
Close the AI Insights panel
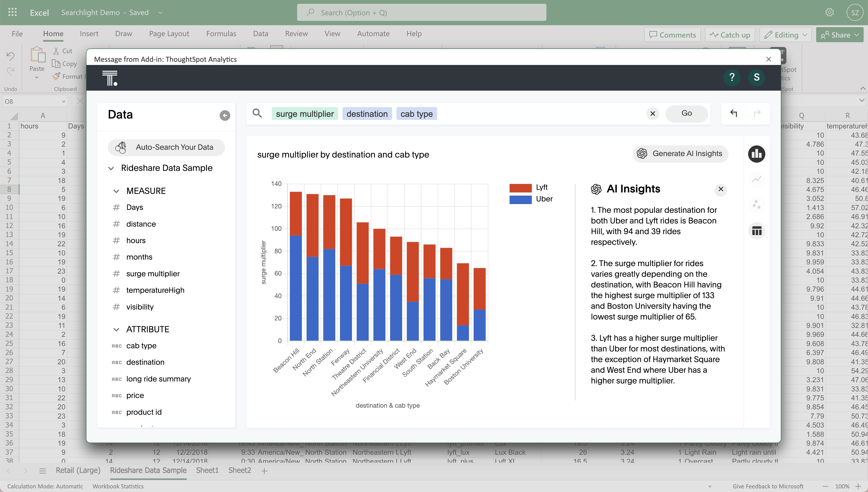pos(721,189)
